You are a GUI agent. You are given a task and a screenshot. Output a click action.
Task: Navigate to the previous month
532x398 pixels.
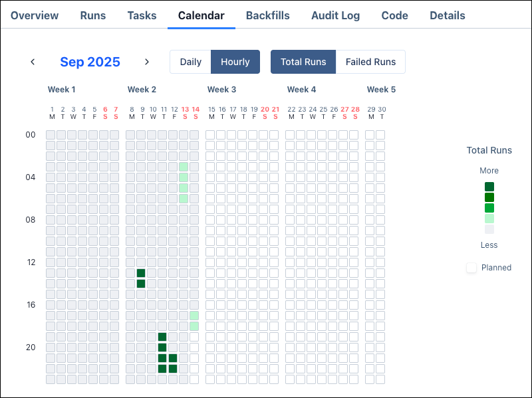pos(33,61)
